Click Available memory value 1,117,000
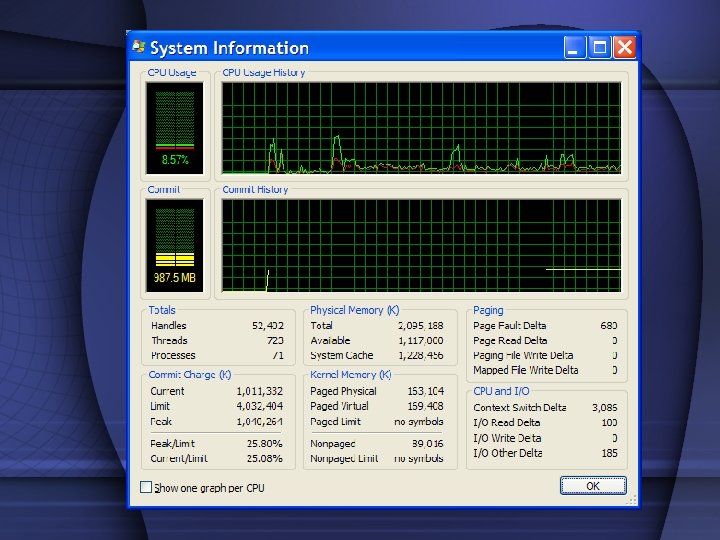 [x=421, y=340]
